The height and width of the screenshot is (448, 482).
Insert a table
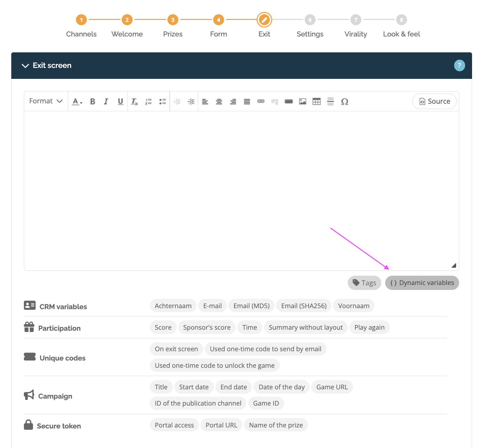pyautogui.click(x=316, y=101)
